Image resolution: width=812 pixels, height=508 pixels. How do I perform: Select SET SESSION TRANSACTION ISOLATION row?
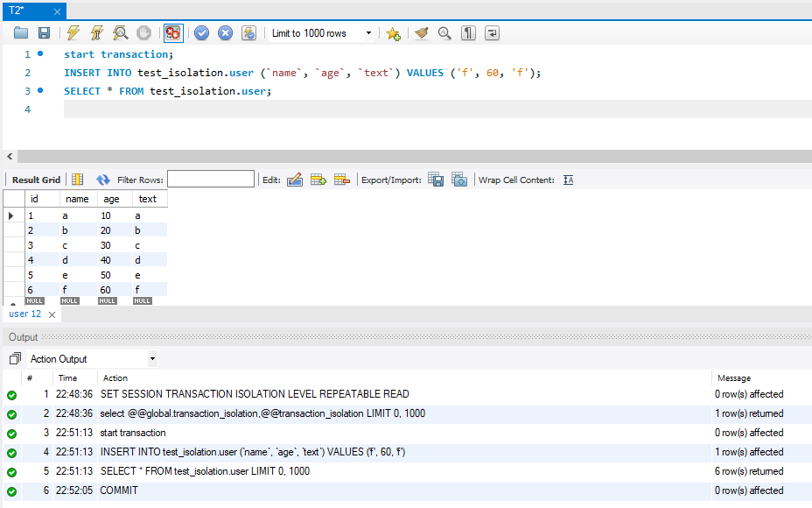click(407, 394)
